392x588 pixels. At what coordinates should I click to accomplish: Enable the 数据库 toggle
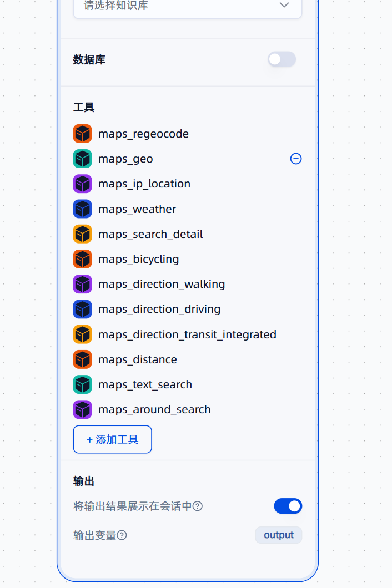pos(282,59)
